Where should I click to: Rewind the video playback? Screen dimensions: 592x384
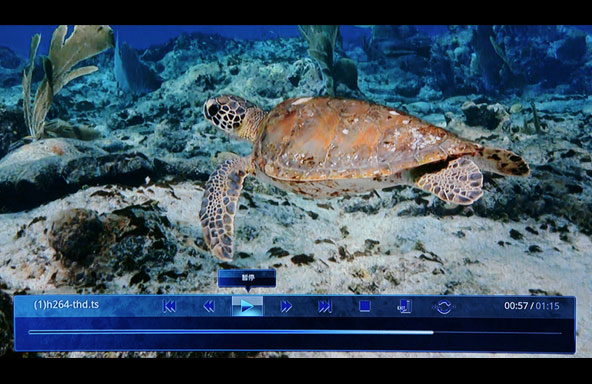coord(209,306)
